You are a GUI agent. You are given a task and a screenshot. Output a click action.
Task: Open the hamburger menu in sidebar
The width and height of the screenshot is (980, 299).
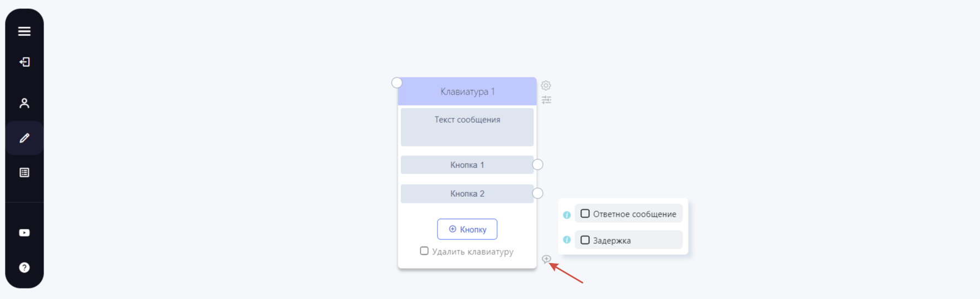(x=24, y=32)
